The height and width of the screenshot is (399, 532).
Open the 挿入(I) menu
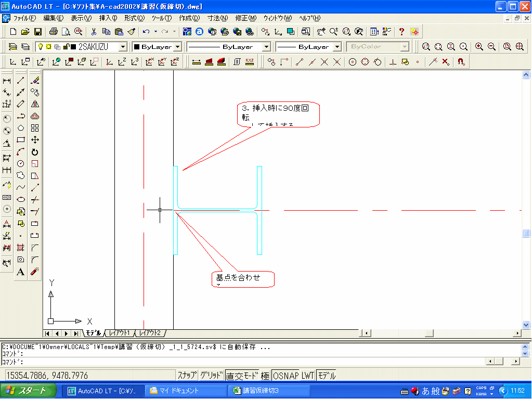pos(108,18)
